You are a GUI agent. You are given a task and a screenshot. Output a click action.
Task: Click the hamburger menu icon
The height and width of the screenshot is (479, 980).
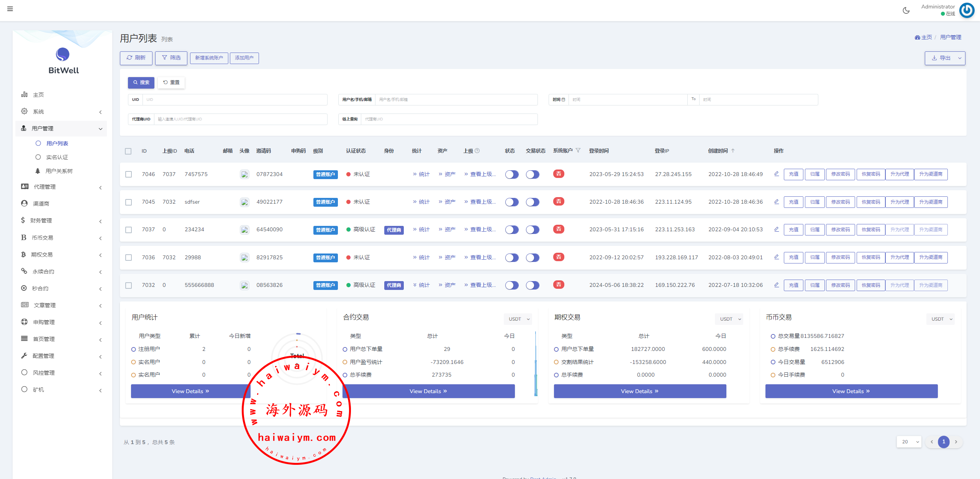click(10, 9)
